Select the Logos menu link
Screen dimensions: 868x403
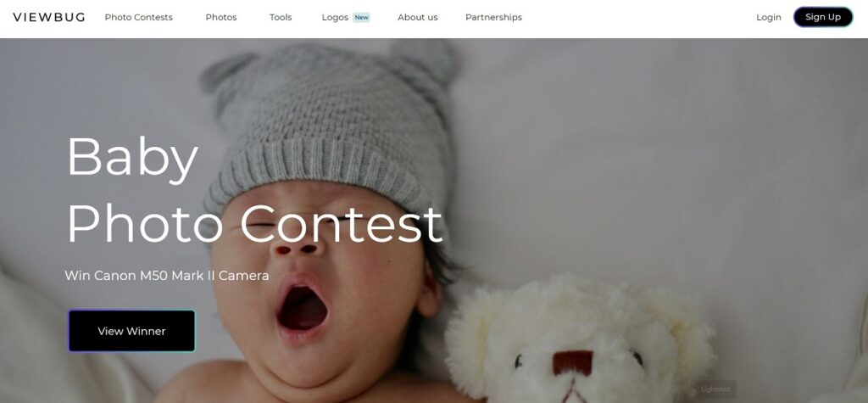pyautogui.click(x=335, y=17)
